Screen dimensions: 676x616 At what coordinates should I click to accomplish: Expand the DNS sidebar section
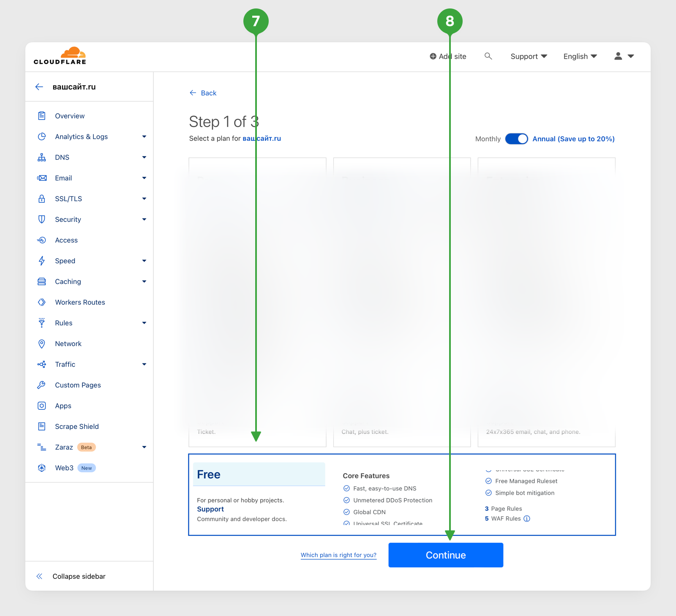pos(92,157)
